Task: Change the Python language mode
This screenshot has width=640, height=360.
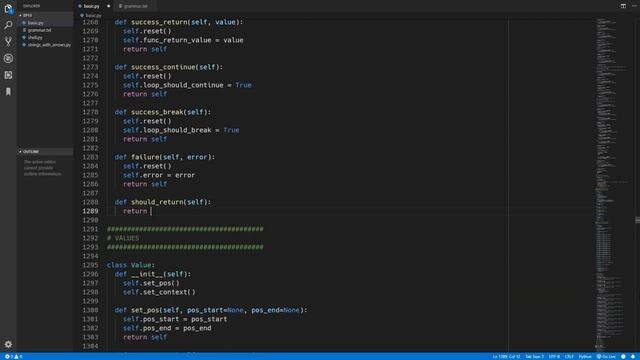Action: (585, 357)
